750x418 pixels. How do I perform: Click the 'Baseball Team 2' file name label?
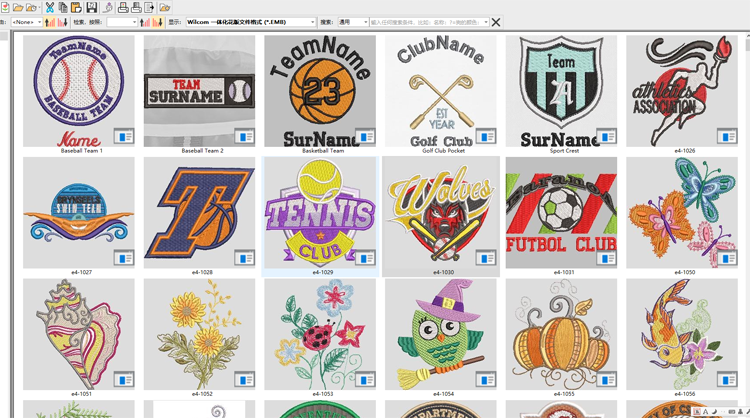pos(202,151)
